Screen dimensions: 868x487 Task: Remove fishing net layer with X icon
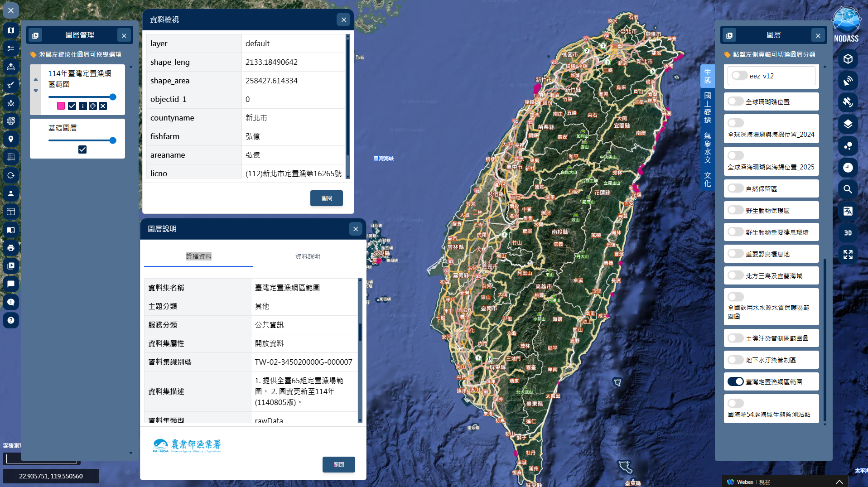point(103,106)
